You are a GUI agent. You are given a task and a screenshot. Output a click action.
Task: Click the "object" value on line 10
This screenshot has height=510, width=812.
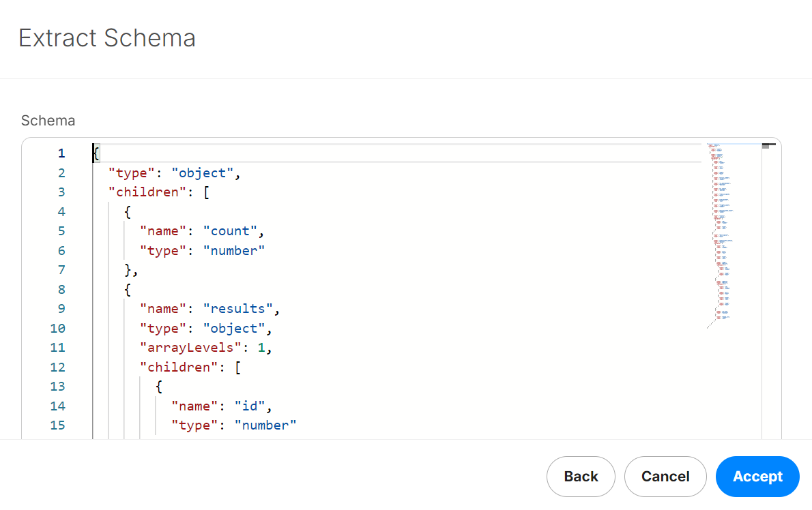tap(233, 329)
